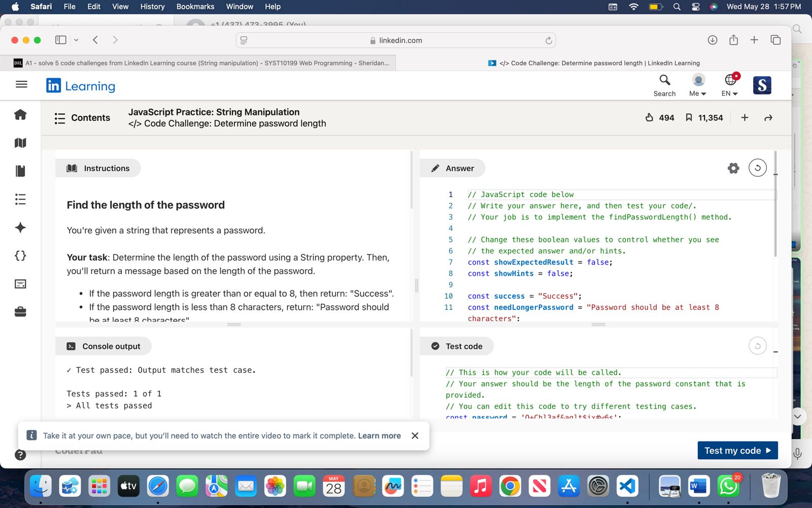The width and height of the screenshot is (812, 508).
Task: Go to Home in the left sidebar
Action: (x=20, y=115)
